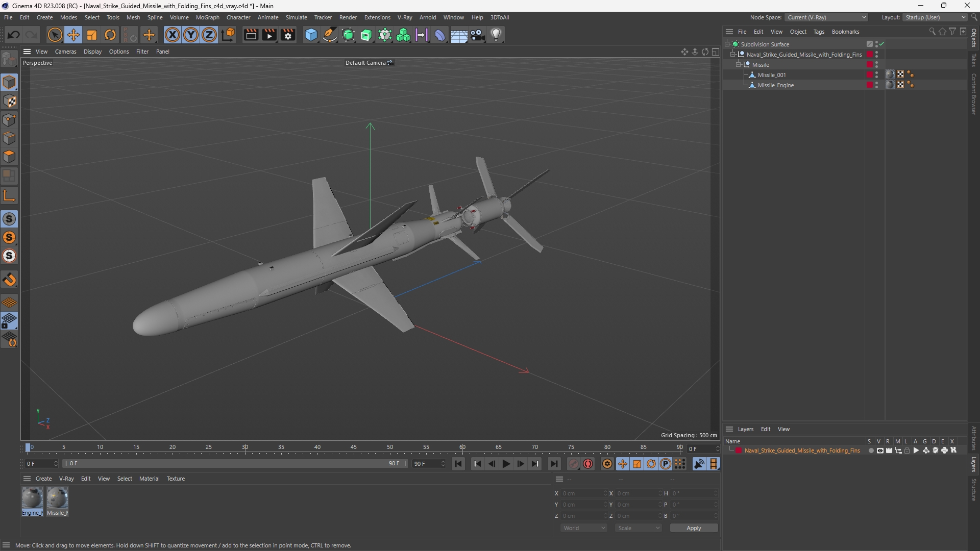Open World coordinate dropdown

[584, 528]
